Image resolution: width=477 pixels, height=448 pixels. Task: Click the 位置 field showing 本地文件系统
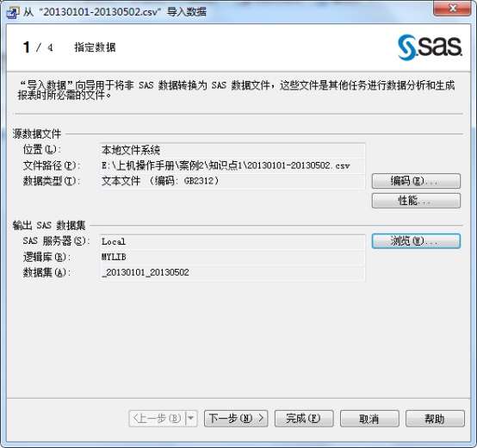point(232,150)
